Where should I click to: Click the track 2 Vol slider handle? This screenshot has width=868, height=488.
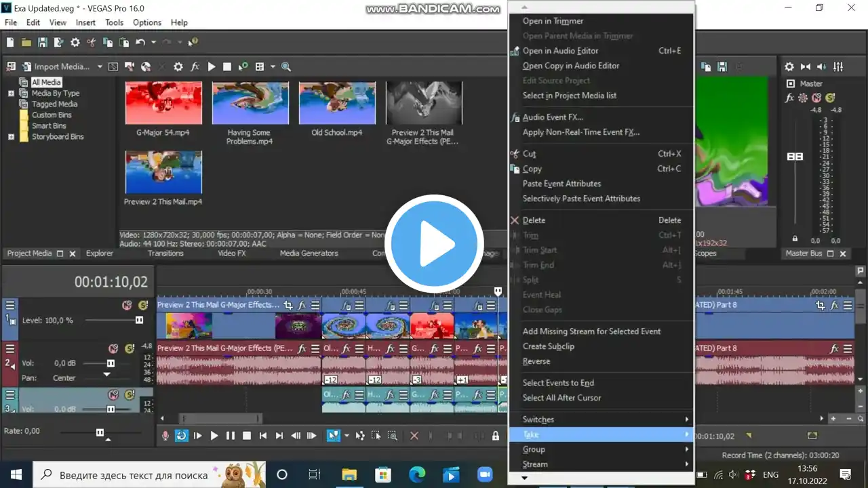coord(111,363)
